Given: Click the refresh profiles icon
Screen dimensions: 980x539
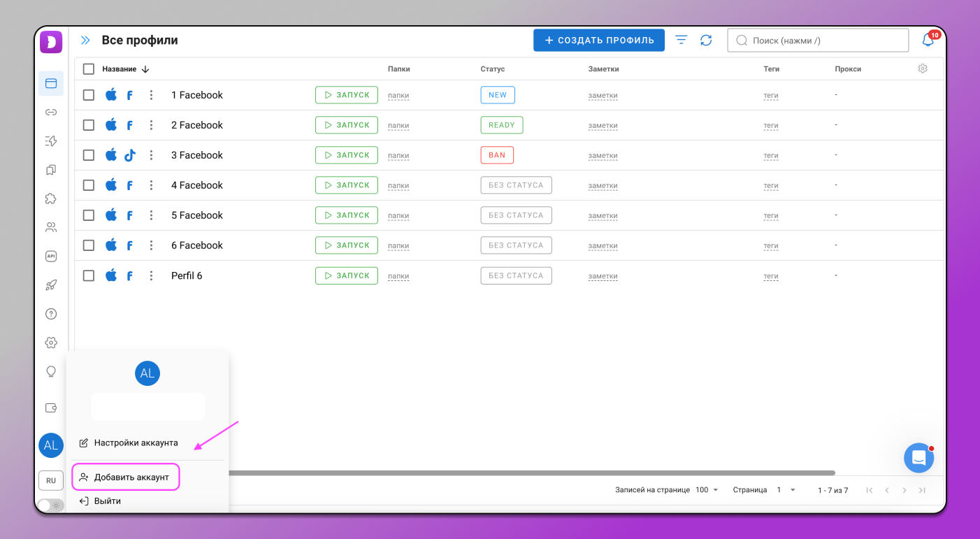Looking at the screenshot, I should [x=706, y=41].
